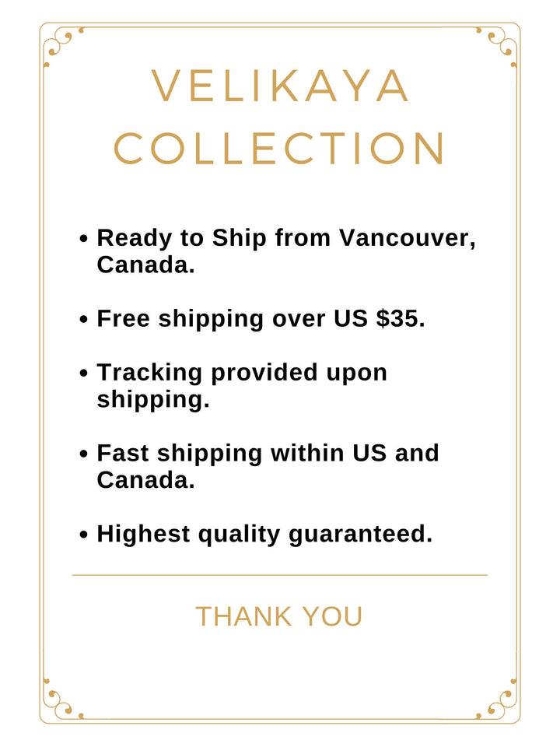Click the THANK YOU text
This screenshot has height=747, width=560.
279,616
